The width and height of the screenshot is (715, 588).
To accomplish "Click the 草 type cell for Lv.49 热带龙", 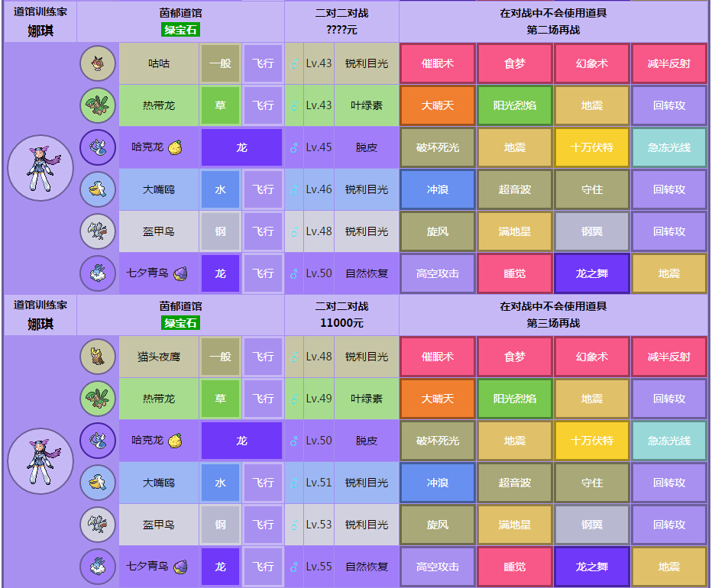I will (x=220, y=399).
